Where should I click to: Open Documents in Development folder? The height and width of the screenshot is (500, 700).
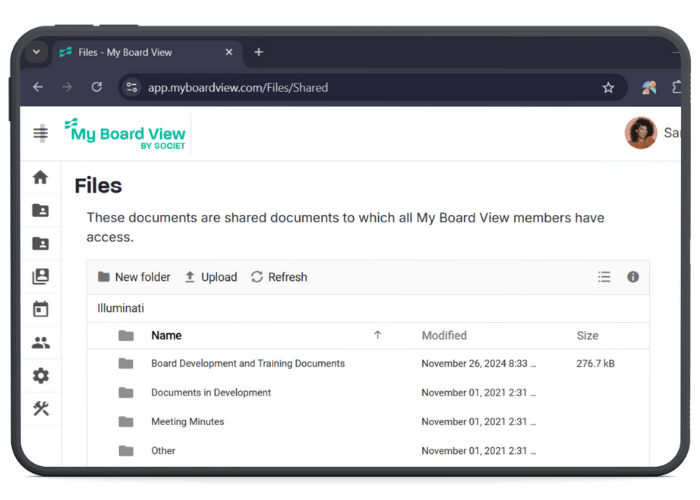[211, 393]
